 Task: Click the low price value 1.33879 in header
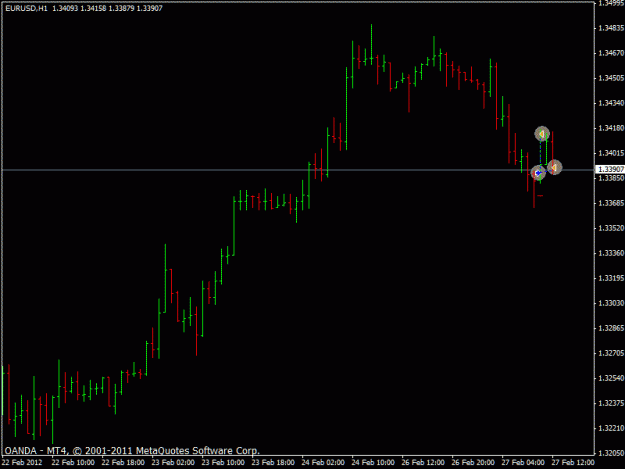pyautogui.click(x=122, y=8)
